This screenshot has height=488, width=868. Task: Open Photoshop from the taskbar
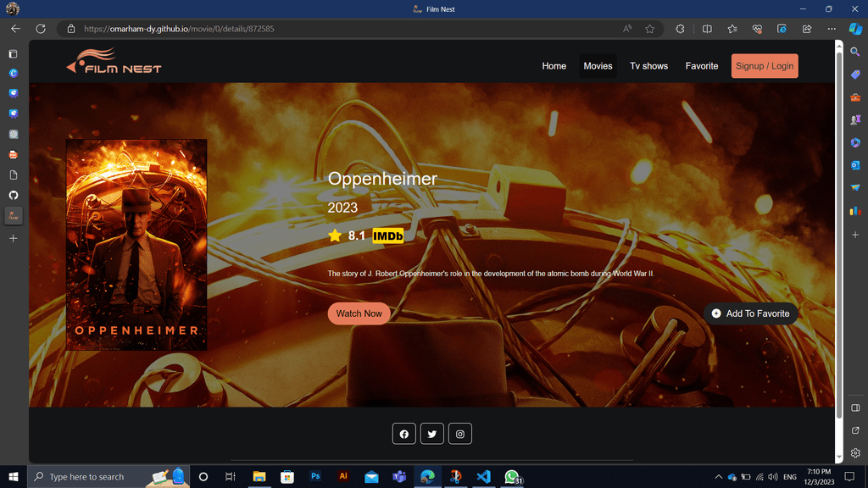315,476
